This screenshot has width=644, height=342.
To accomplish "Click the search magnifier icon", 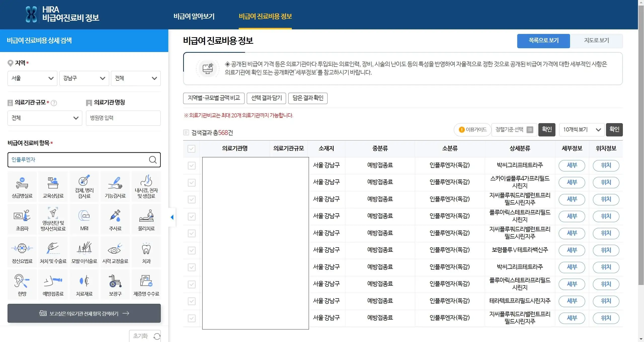I will point(153,160).
